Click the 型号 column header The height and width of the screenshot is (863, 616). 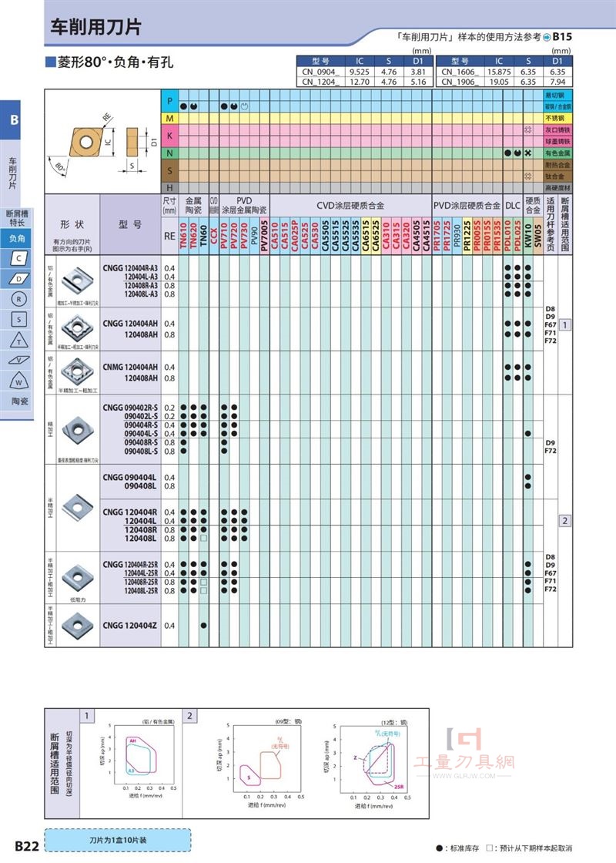click(x=130, y=224)
